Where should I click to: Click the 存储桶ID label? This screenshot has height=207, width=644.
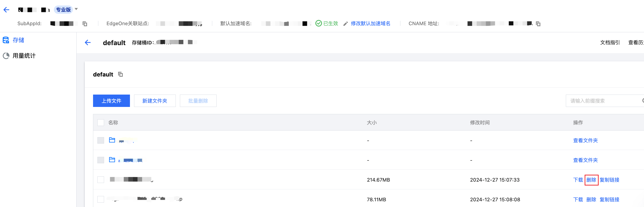click(x=143, y=43)
